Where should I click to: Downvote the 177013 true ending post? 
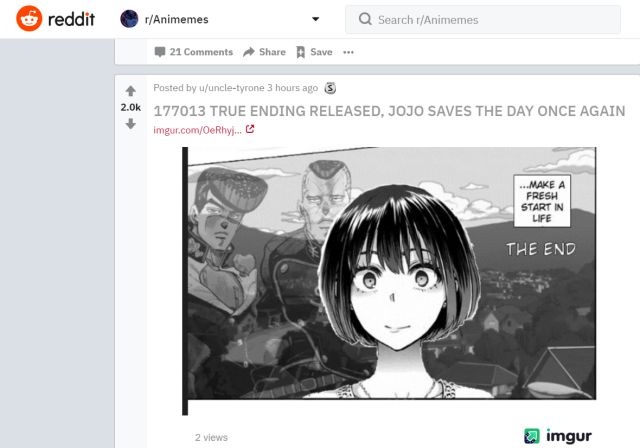coord(131,123)
